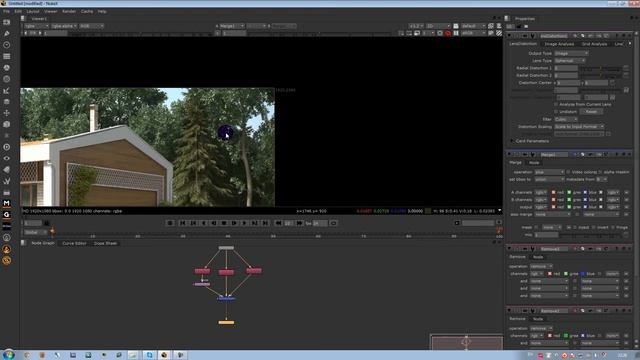Open the Remove1 operation dropdown

pyautogui.click(x=541, y=267)
